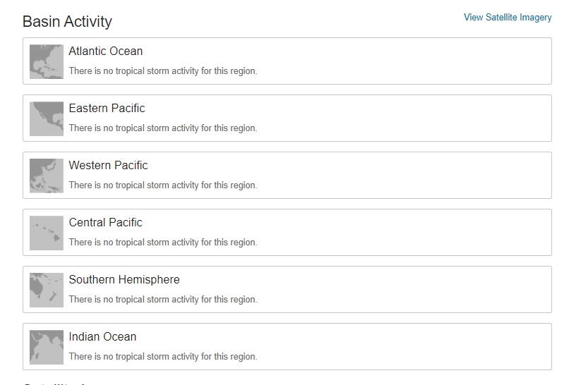588x385 pixels.
Task: Select the Indian Ocean basin title
Action: click(x=102, y=337)
